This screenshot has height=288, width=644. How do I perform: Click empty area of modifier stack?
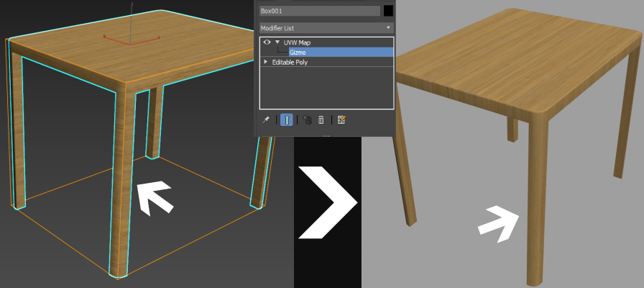[326, 90]
